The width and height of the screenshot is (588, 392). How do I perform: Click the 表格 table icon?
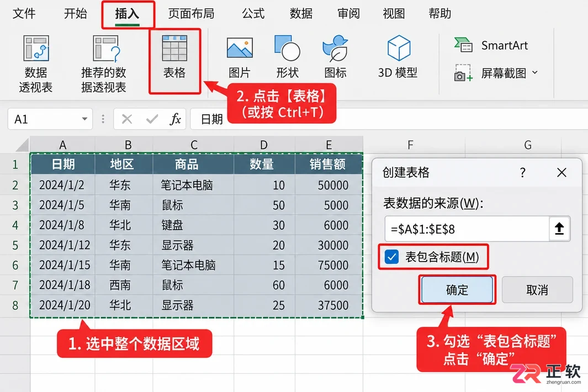[174, 49]
